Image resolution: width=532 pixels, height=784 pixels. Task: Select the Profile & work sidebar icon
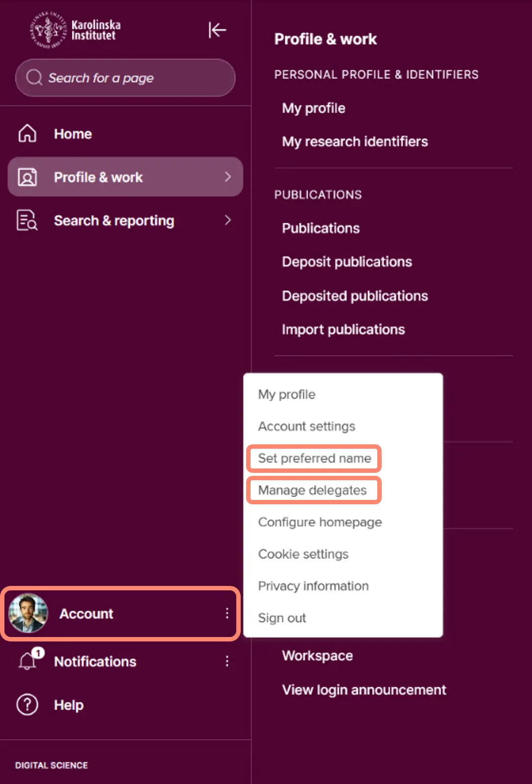tap(27, 177)
